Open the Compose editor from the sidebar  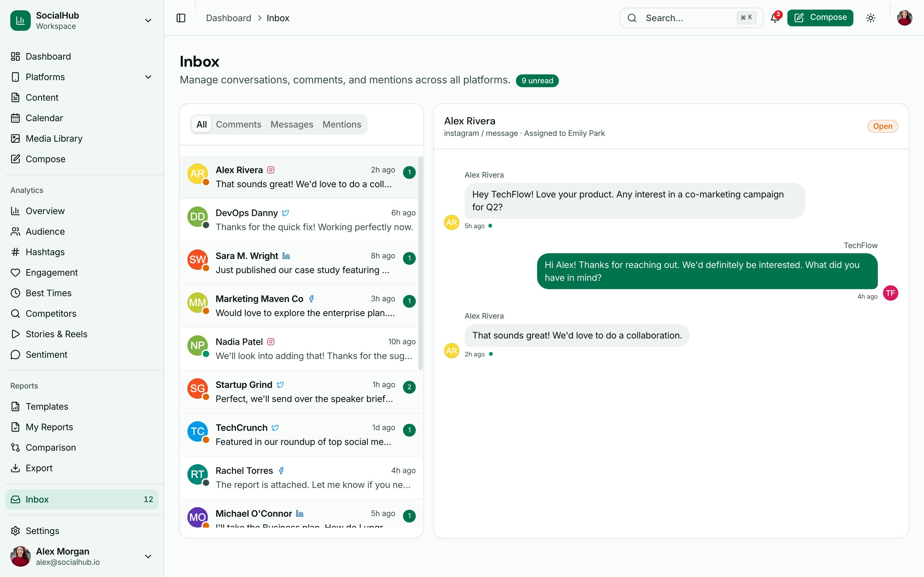pos(46,159)
